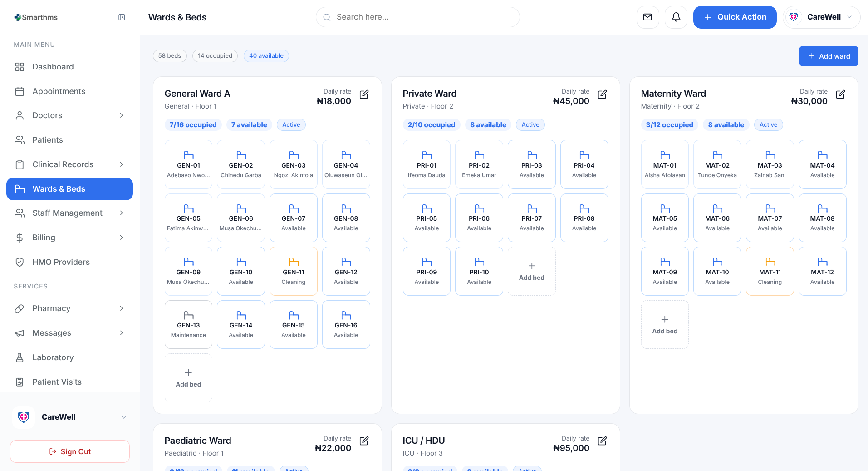This screenshot has width=868, height=471.
Task: Open Patient Visits page
Action: (70, 382)
